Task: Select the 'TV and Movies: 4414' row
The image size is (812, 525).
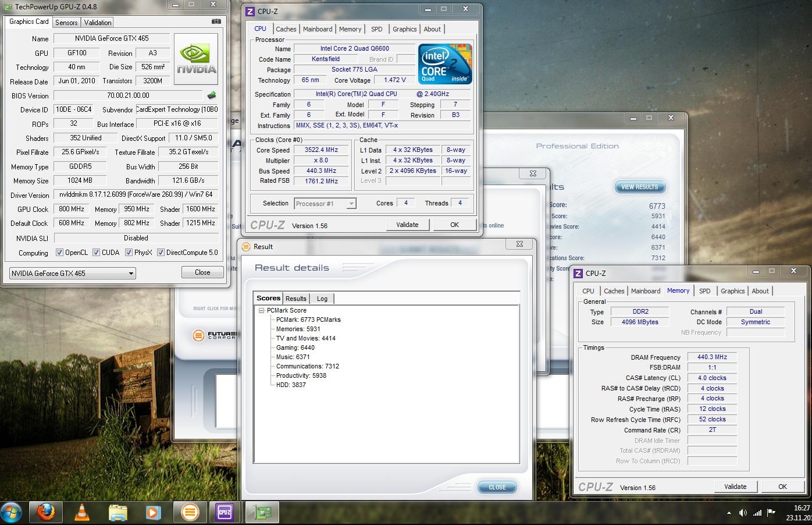Action: tap(305, 338)
